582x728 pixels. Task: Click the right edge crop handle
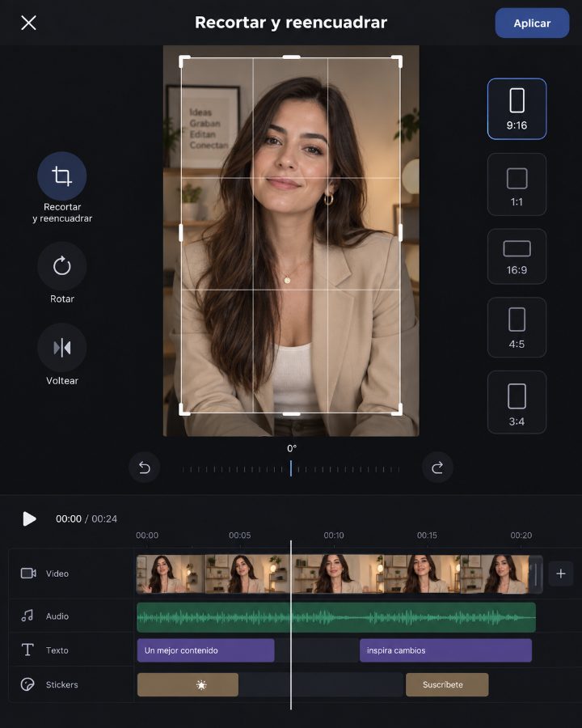click(x=401, y=232)
